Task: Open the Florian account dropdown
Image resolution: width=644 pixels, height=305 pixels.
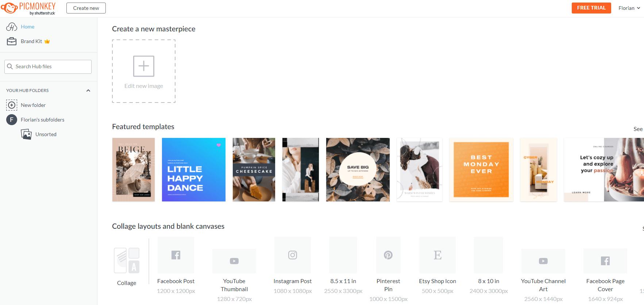Action: (629, 8)
